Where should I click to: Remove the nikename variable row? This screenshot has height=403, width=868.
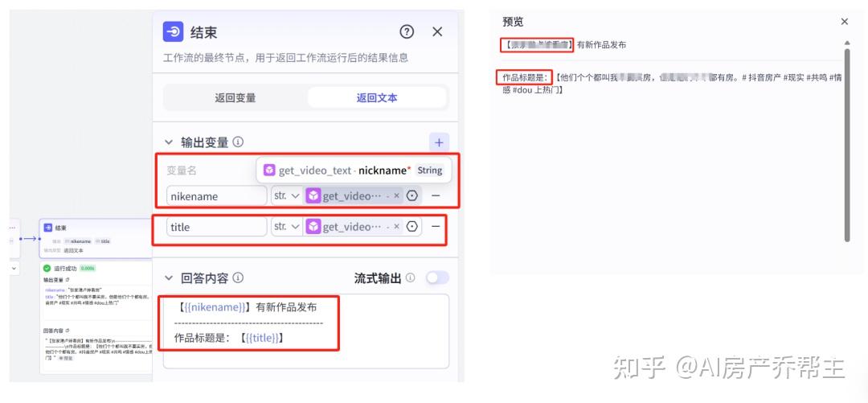(x=436, y=196)
